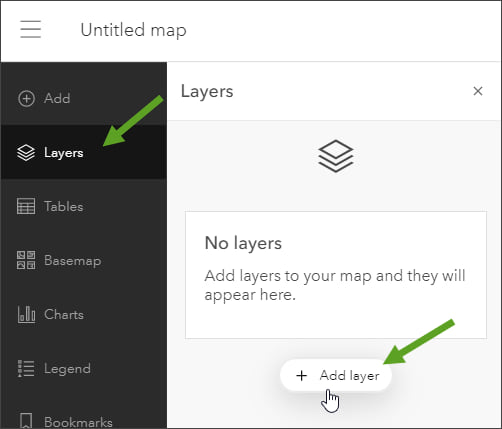Click the large layers icon in panel
Image resolution: width=502 pixels, height=429 pixels.
[336, 156]
